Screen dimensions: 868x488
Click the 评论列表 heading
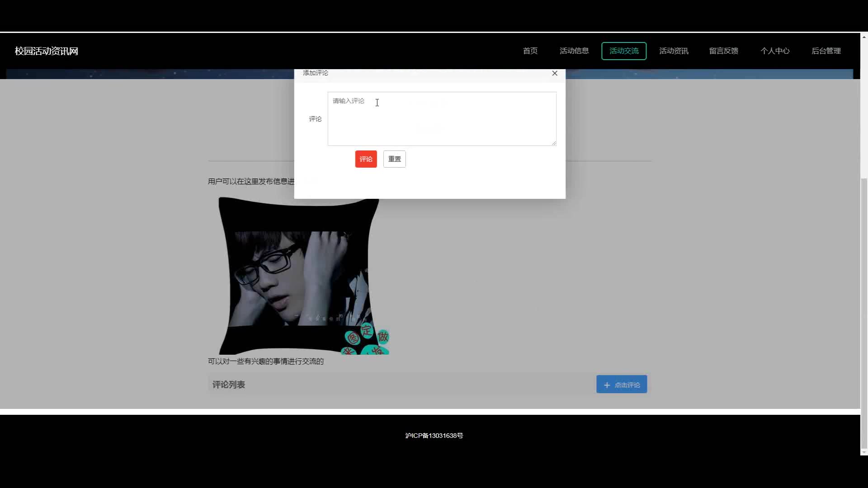click(x=229, y=385)
